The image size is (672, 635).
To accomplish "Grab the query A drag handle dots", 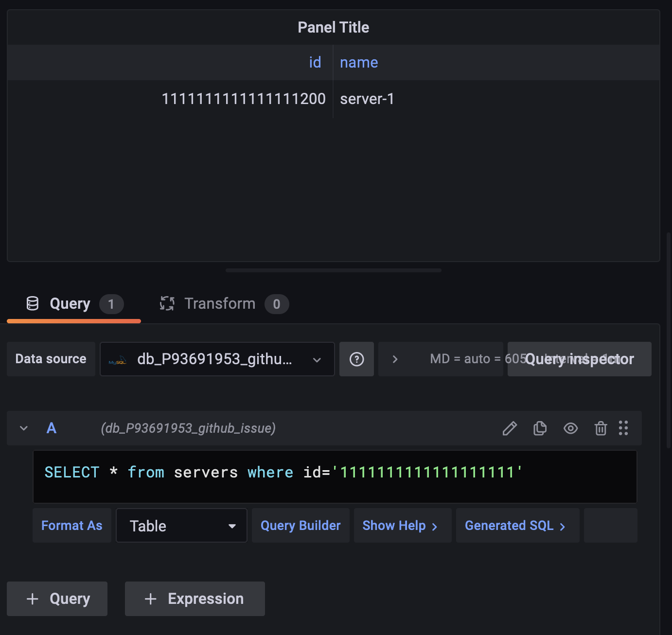I will point(624,428).
